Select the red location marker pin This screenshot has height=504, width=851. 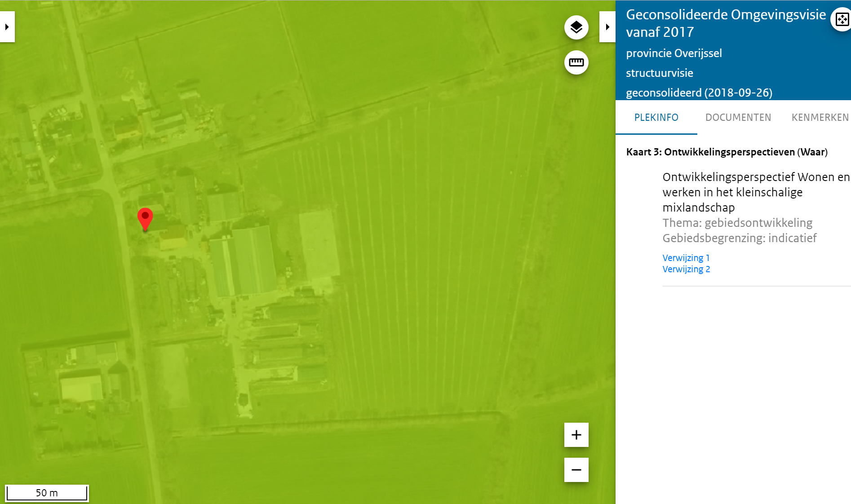click(145, 219)
